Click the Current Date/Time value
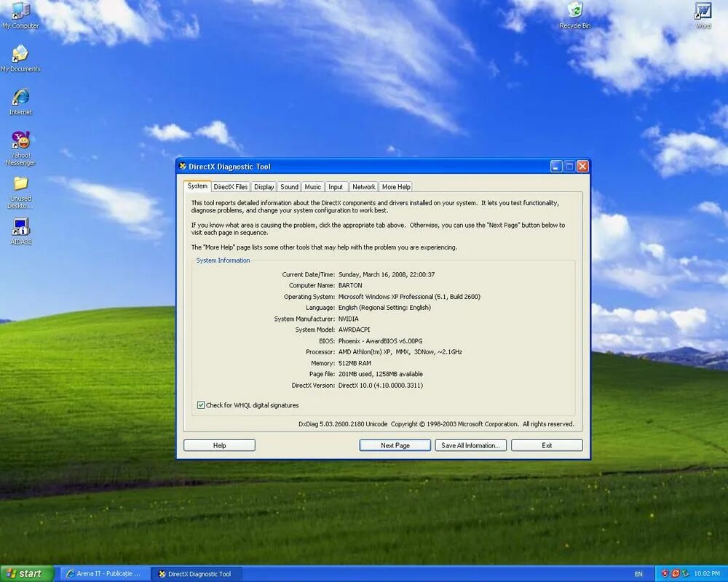Viewport: 728px width, 582px height. pos(387,274)
